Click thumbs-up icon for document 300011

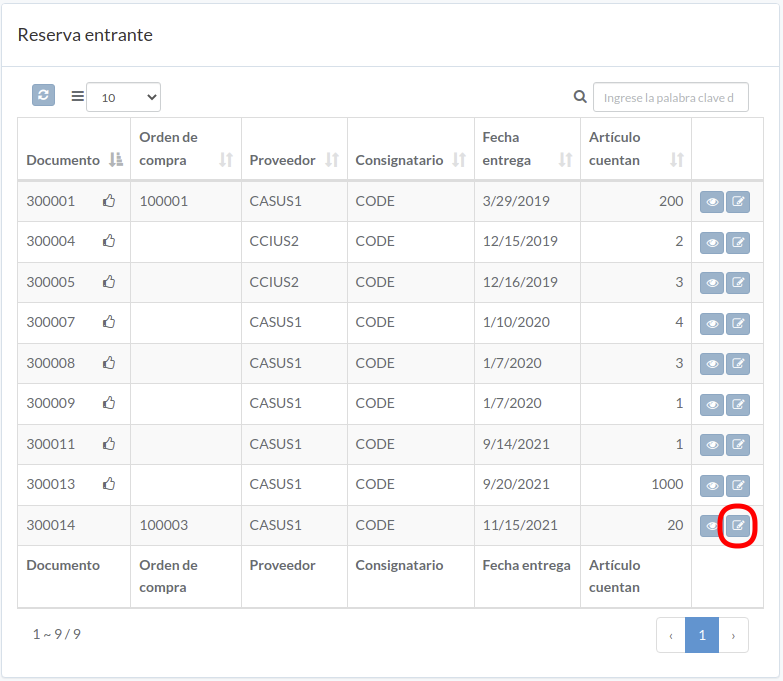point(109,443)
